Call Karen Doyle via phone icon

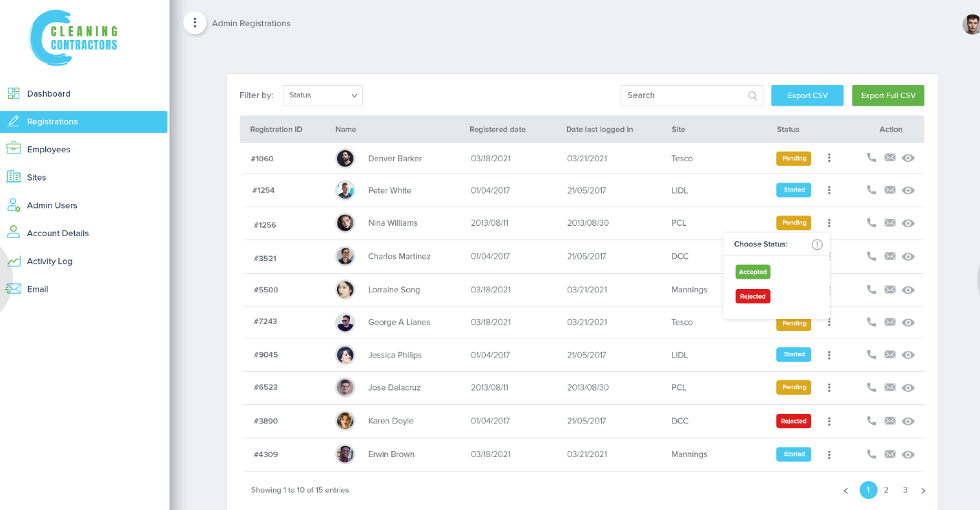coord(872,421)
